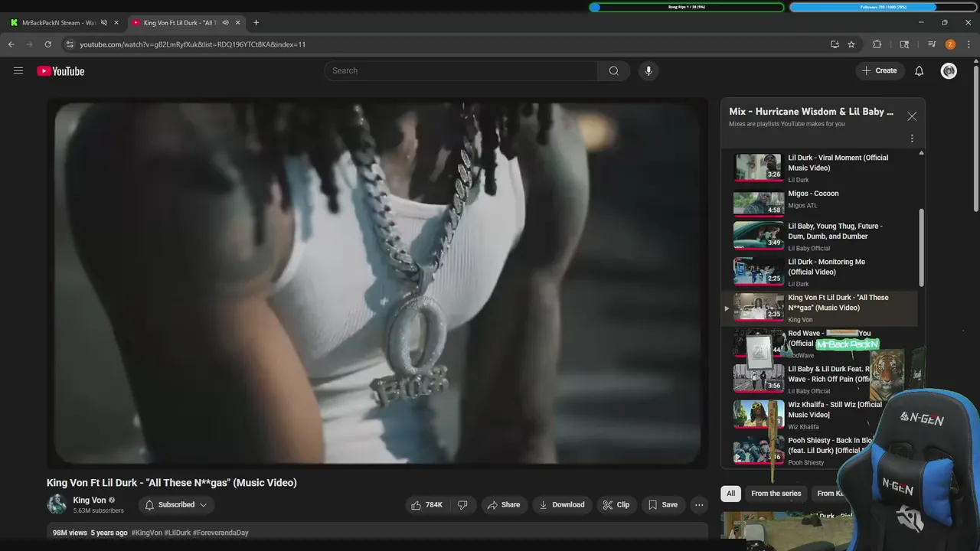Click the magnifier search button
980x551 pixels.
pyautogui.click(x=613, y=71)
